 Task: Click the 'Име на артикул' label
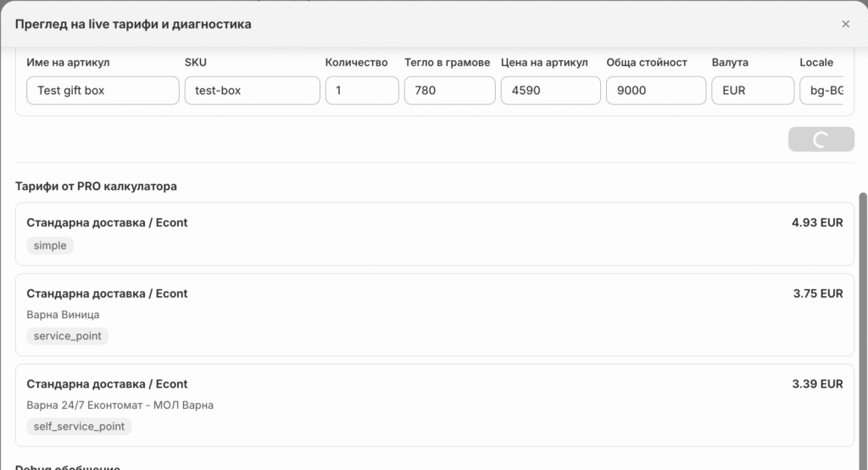(x=68, y=63)
